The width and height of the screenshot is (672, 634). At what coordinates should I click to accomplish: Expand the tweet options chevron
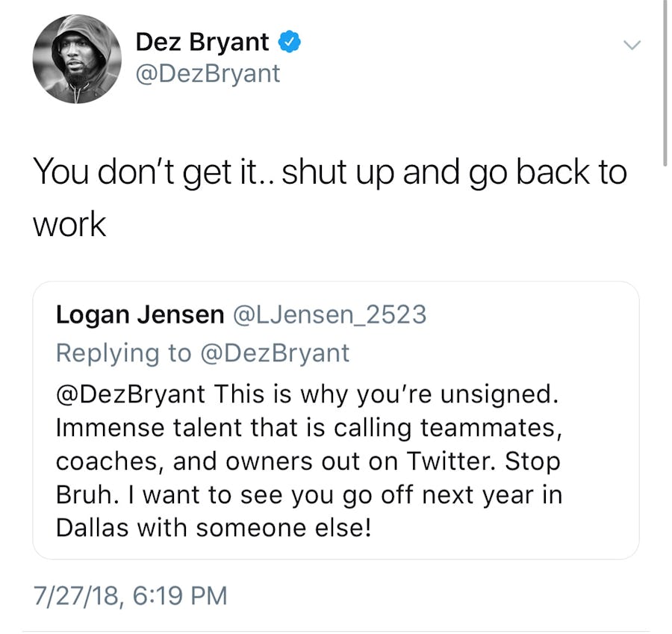(632, 46)
